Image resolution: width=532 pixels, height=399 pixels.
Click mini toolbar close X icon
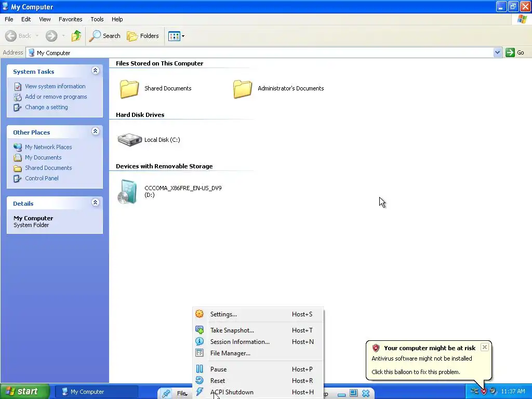[365, 393]
